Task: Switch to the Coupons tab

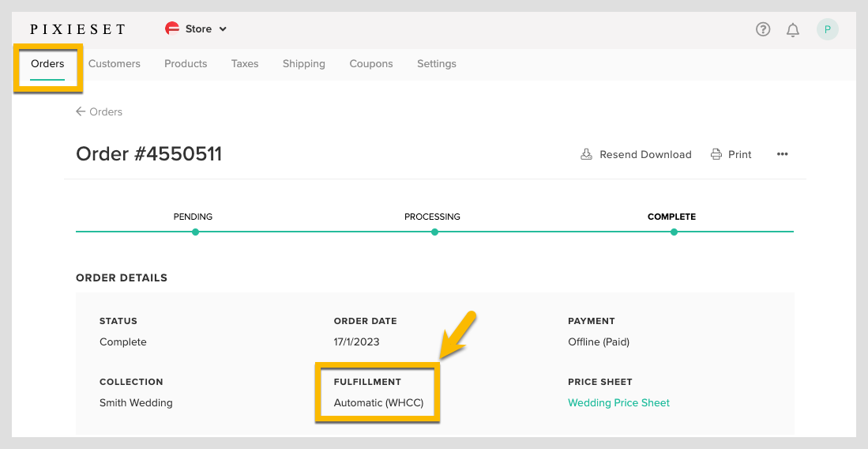Action: point(371,63)
